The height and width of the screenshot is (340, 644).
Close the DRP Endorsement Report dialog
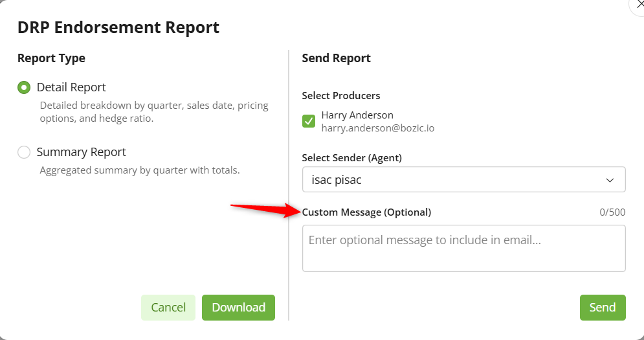(639, 4)
